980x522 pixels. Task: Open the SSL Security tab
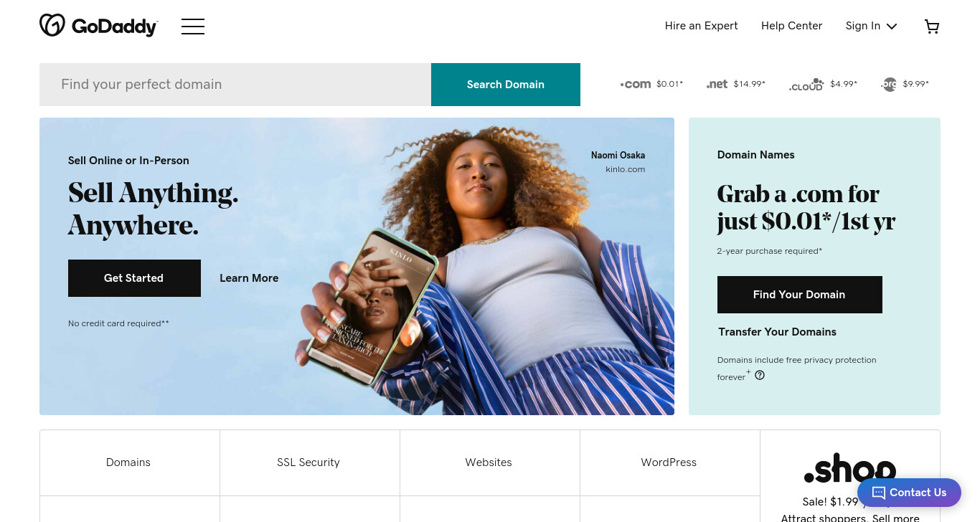pyautogui.click(x=309, y=462)
